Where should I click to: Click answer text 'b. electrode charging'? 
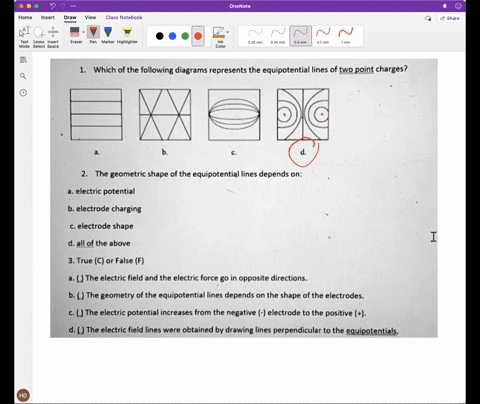coord(104,209)
